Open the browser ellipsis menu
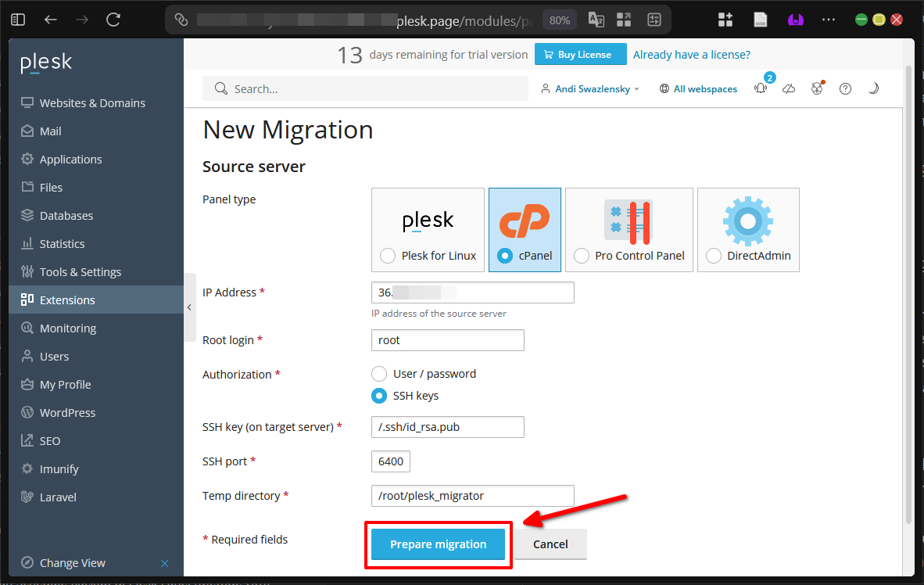This screenshot has height=585, width=924. (x=828, y=19)
